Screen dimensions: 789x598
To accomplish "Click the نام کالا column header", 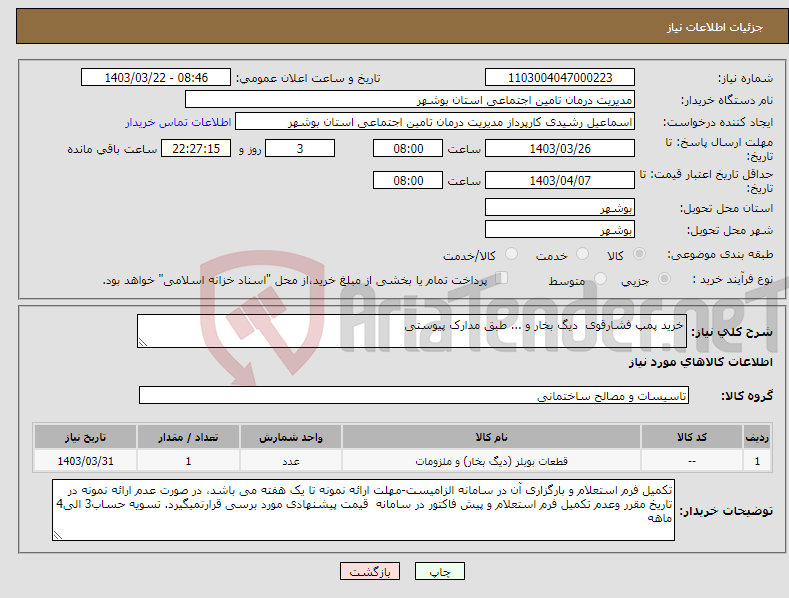I will click(x=491, y=437).
